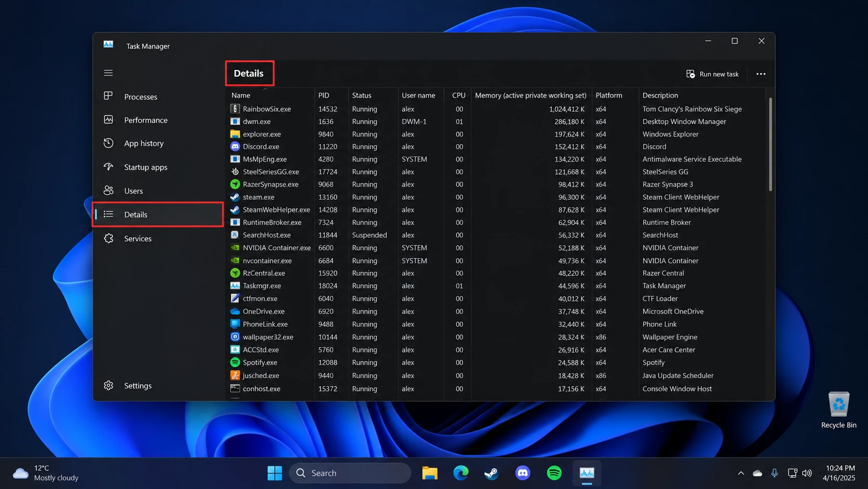
Task: Open the Windows Start button
Action: [x=275, y=473]
